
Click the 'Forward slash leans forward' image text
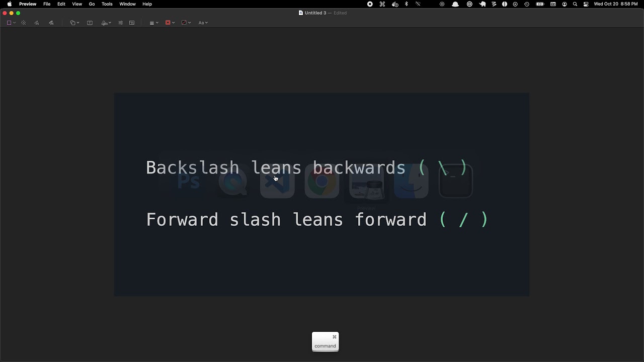point(286,220)
